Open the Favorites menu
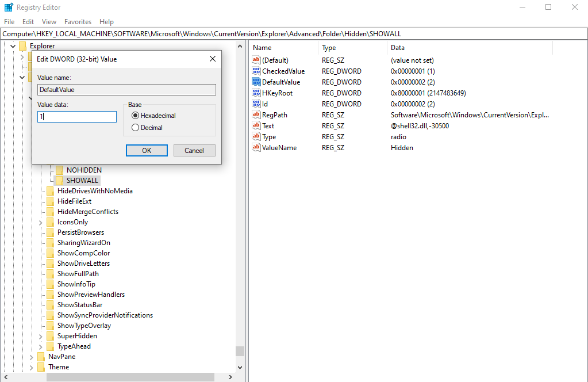The image size is (588, 382). click(x=78, y=21)
